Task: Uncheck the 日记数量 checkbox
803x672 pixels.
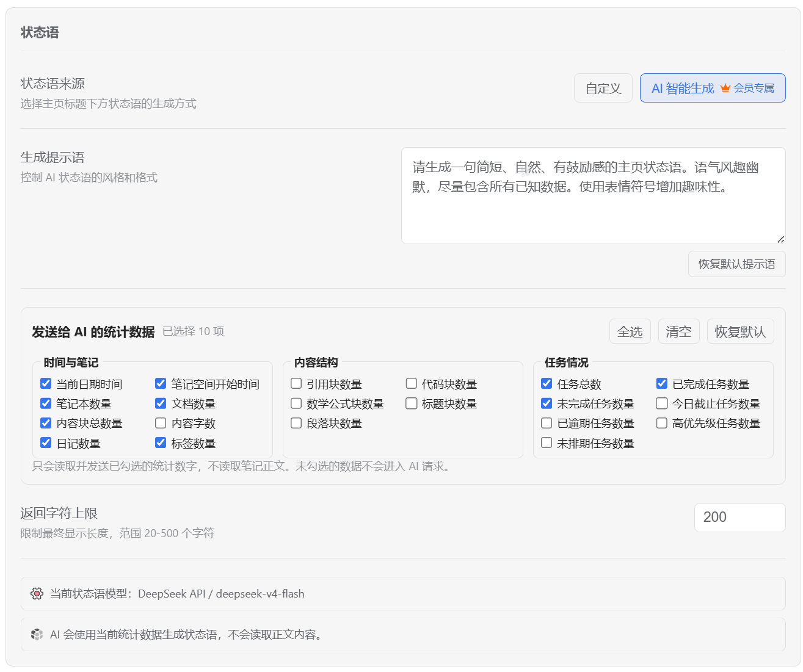Action: tap(46, 443)
